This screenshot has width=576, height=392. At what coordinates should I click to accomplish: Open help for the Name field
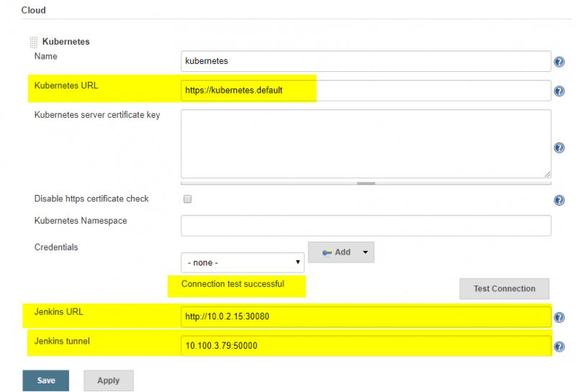click(559, 62)
